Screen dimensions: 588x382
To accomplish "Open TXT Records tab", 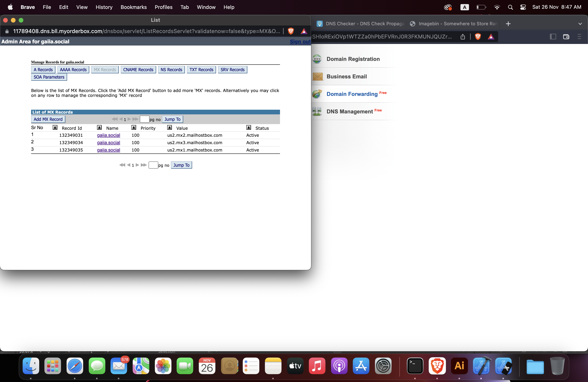I will click(x=201, y=70).
